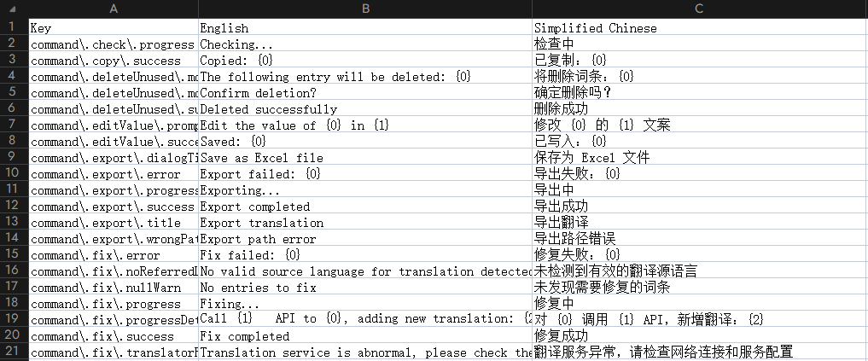Select cell 'Fixing...'
The image size is (868, 361).
pos(365,304)
